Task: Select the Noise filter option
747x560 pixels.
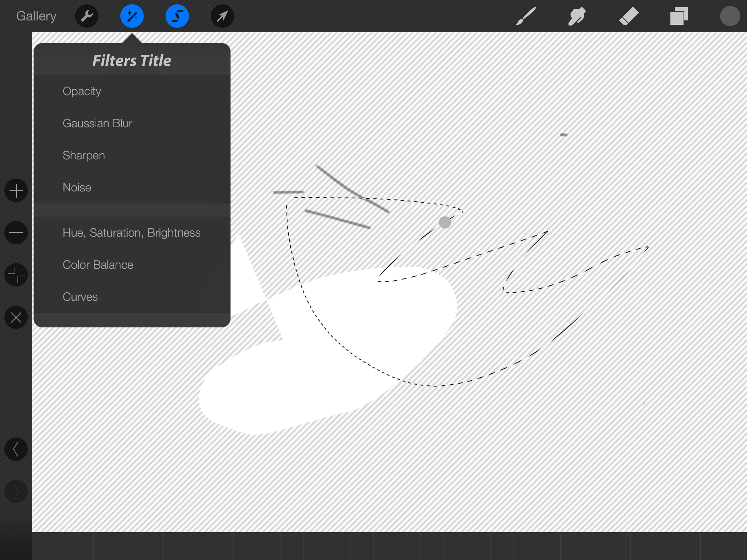Action: (x=77, y=187)
